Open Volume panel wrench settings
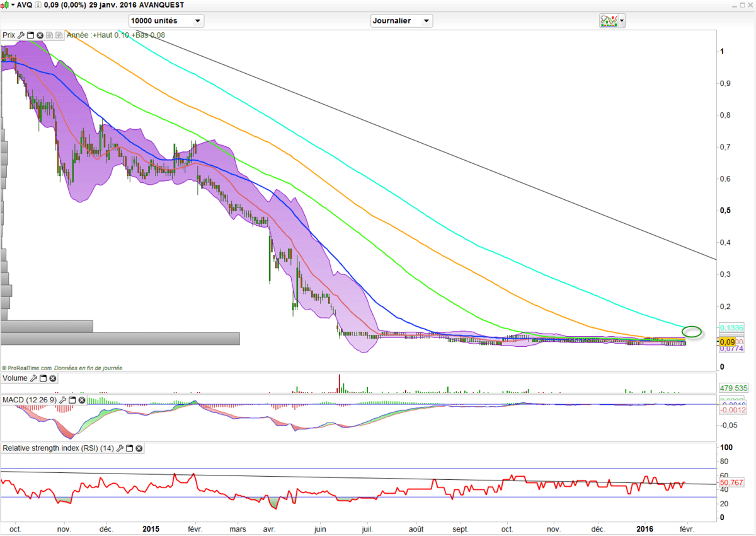Viewport: 756px width, 536px height. 34,378
